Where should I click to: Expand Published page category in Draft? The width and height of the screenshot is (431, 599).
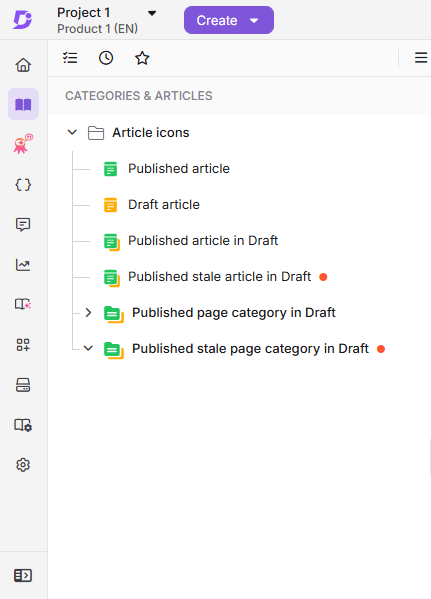pos(88,312)
